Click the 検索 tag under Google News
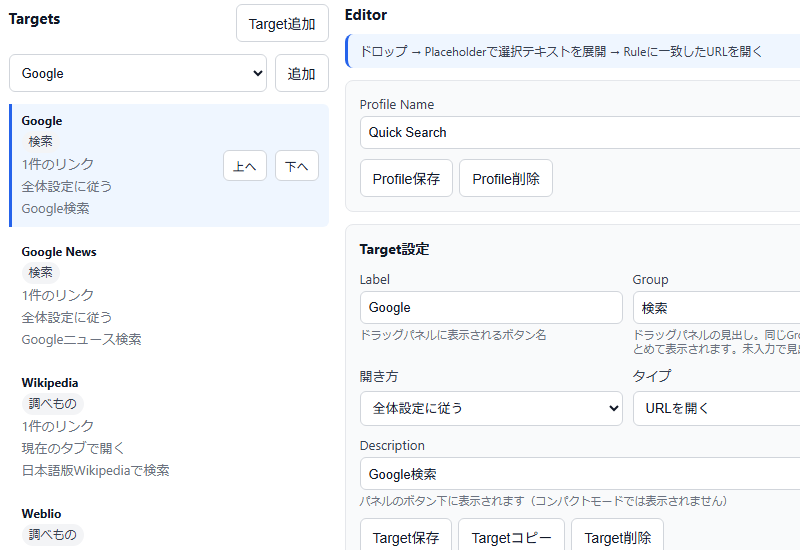The width and height of the screenshot is (800, 550). (x=40, y=273)
